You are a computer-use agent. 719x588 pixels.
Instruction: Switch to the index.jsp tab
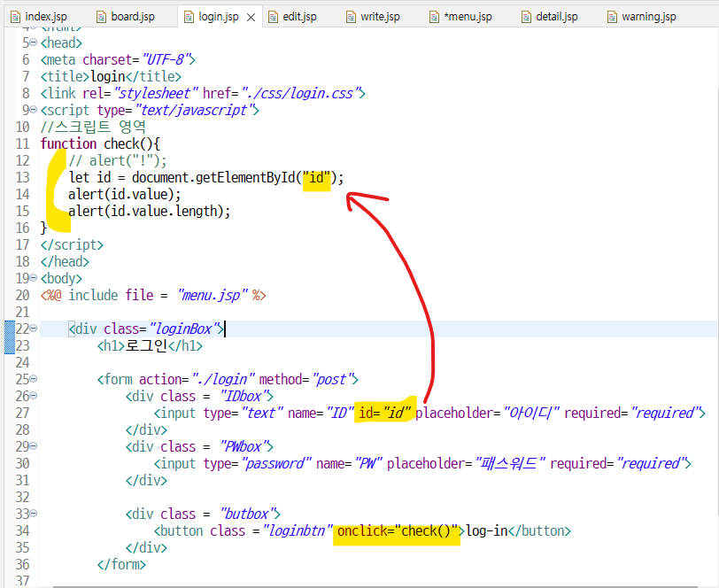pyautogui.click(x=39, y=17)
